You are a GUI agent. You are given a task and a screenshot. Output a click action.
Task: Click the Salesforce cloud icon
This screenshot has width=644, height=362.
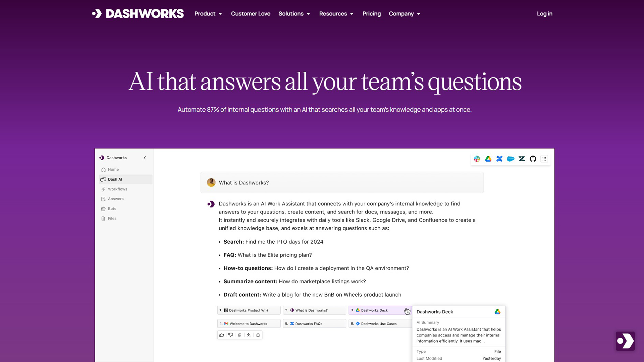[x=511, y=159]
